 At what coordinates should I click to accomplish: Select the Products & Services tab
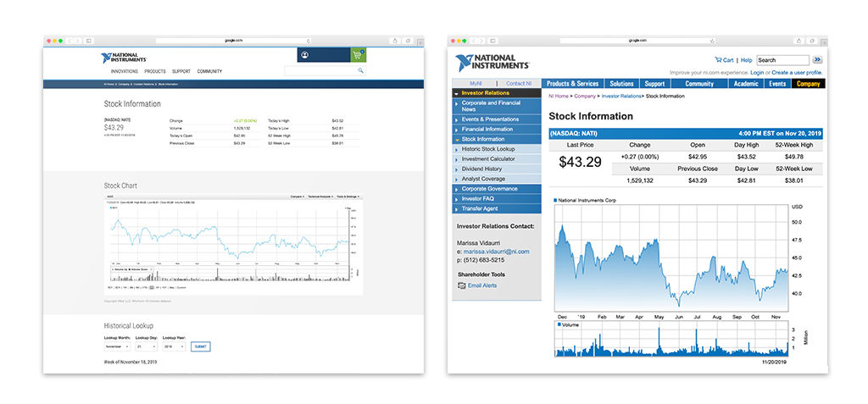click(x=572, y=84)
